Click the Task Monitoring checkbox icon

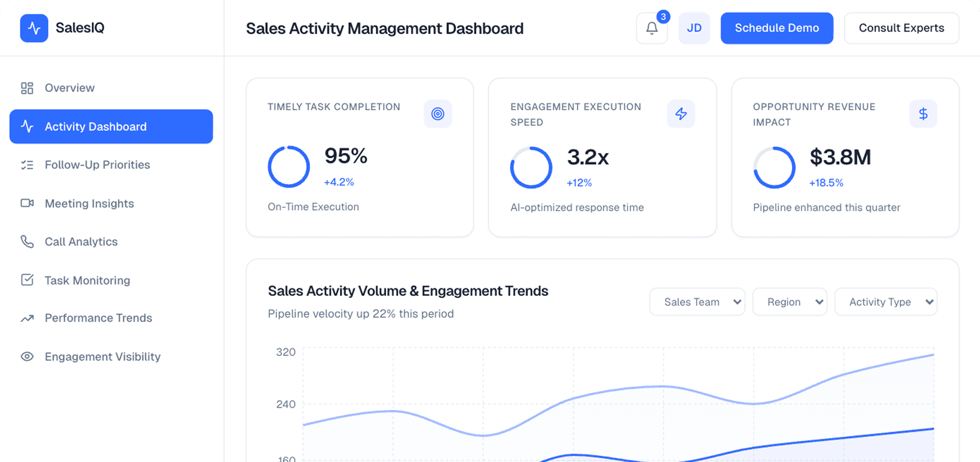point(27,280)
